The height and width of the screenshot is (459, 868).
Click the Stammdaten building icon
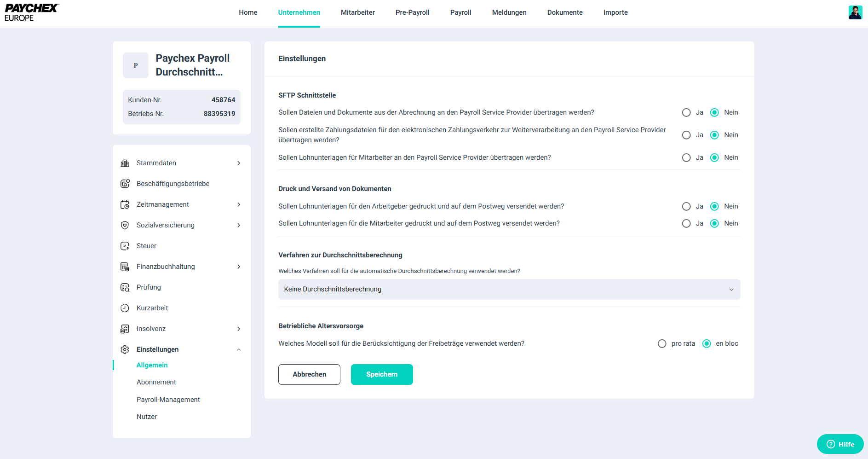coord(125,163)
